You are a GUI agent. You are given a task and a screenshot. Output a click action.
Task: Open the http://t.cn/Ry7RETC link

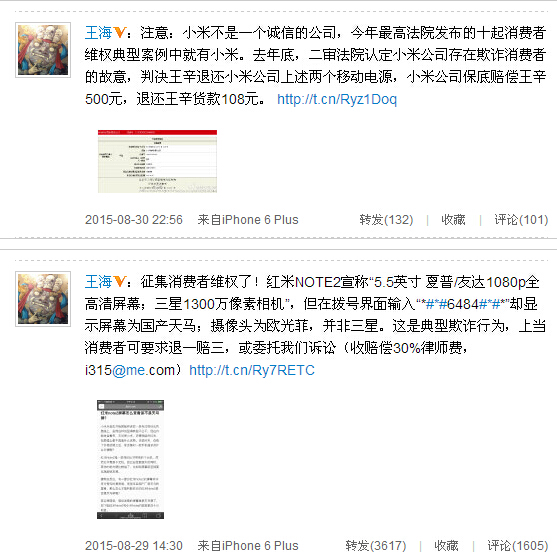point(252,370)
